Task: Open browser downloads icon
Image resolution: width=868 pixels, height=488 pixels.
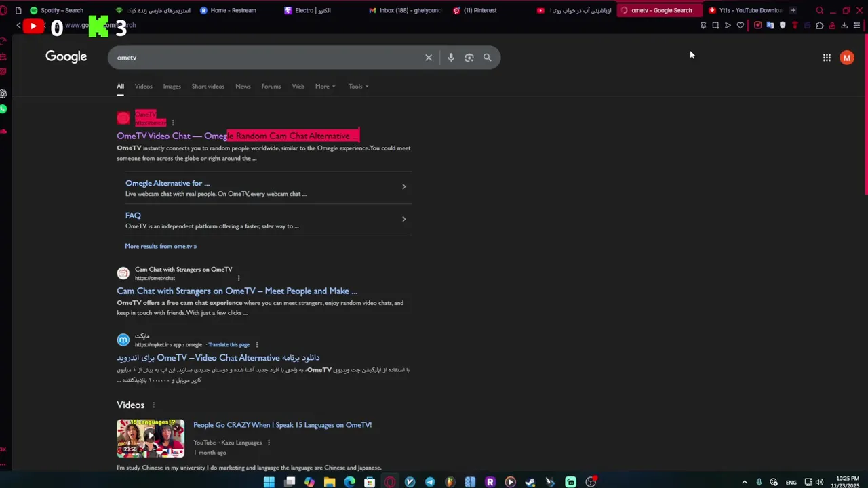Action: [844, 26]
